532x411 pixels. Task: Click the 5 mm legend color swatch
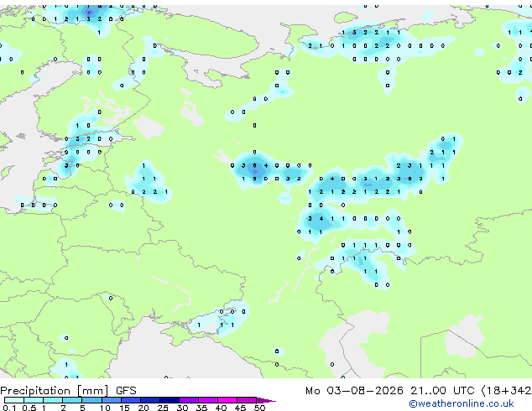coord(91,400)
